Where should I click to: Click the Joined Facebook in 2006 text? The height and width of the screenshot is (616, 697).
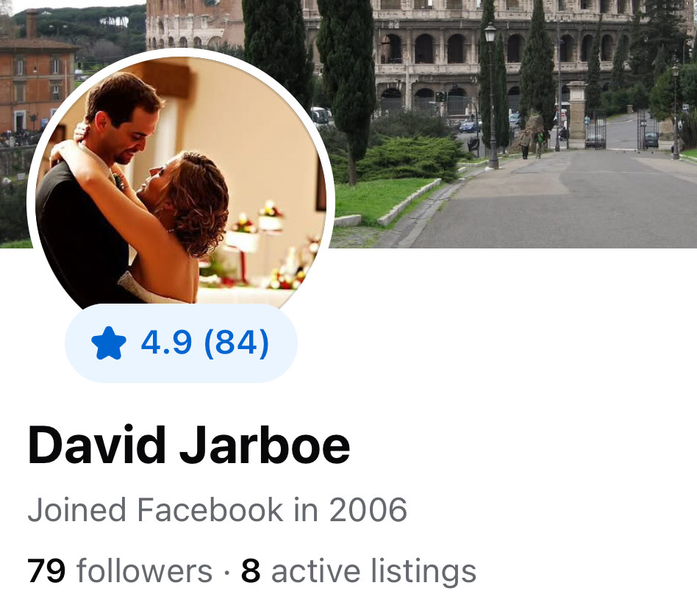(x=217, y=509)
